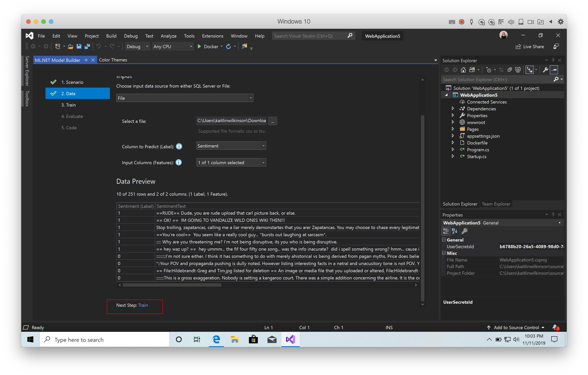The height and width of the screenshot is (375, 588).
Task: Click the New Project toolbar icon
Action: (58, 46)
